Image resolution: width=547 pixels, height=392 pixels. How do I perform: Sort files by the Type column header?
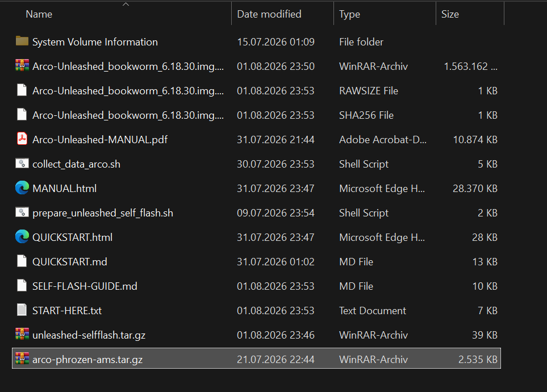pyautogui.click(x=349, y=14)
